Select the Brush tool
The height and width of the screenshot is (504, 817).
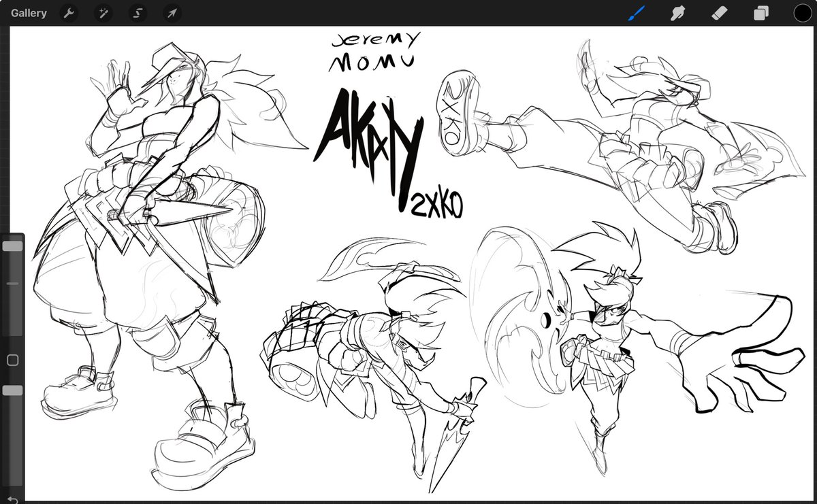point(636,13)
